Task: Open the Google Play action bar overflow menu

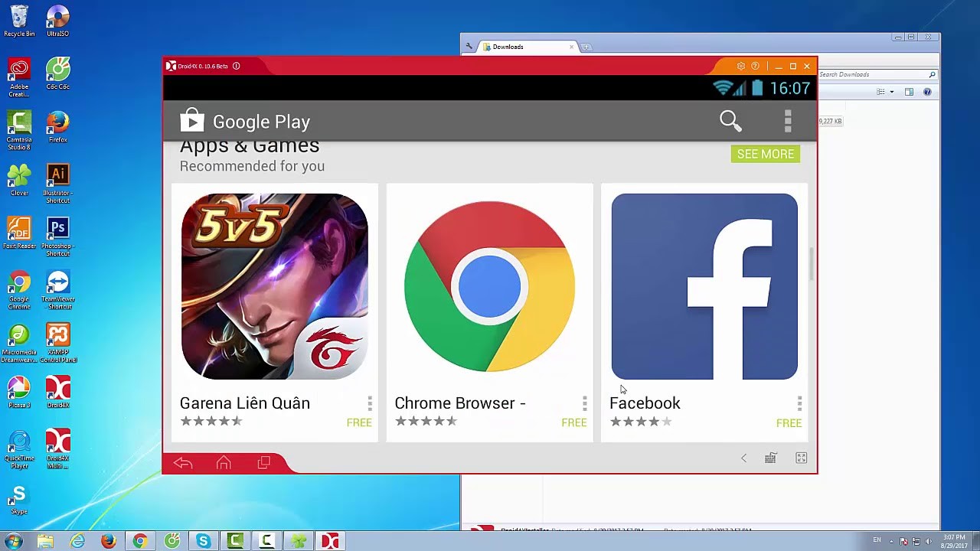Action: tap(788, 120)
